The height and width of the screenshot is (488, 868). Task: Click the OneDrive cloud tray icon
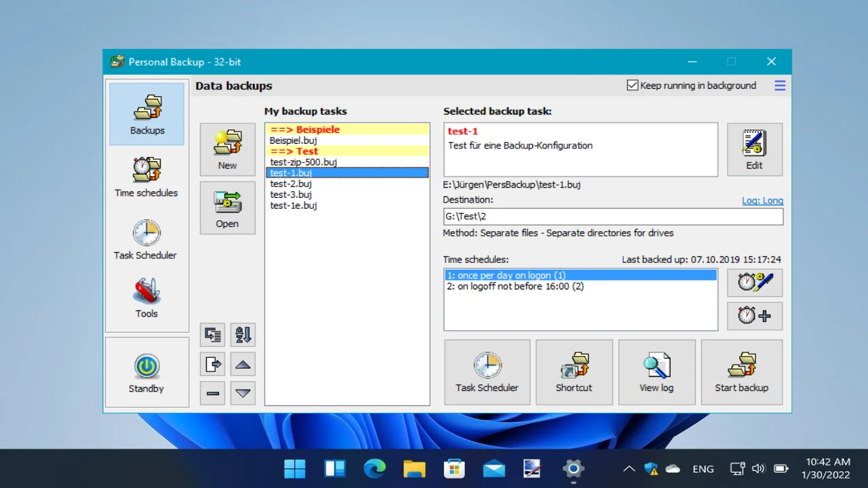[x=673, y=468]
